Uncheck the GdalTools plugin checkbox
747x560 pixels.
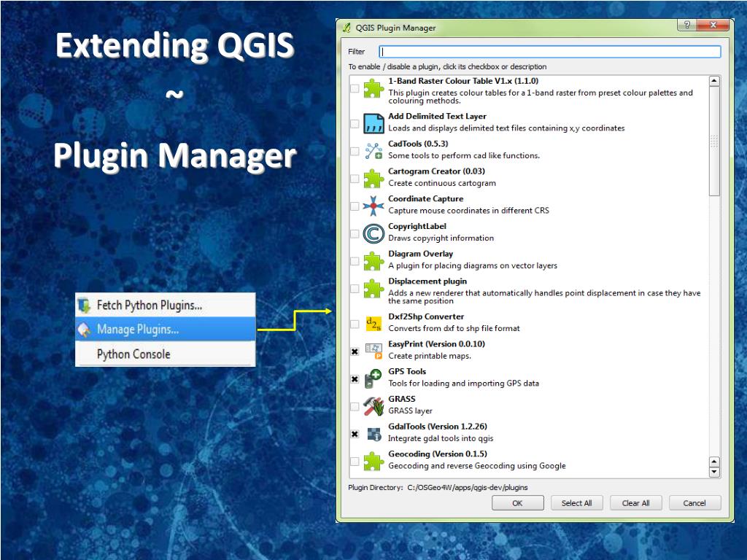pos(355,434)
